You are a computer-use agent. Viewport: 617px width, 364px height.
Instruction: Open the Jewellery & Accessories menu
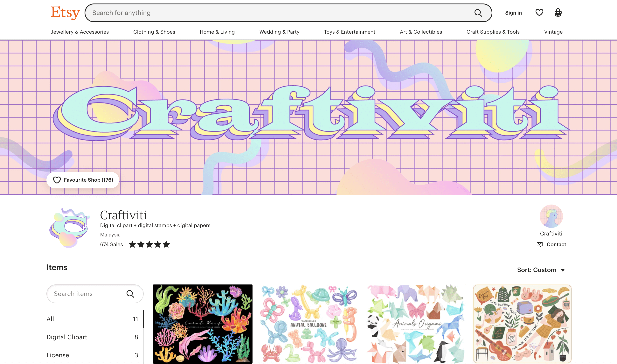click(x=80, y=32)
